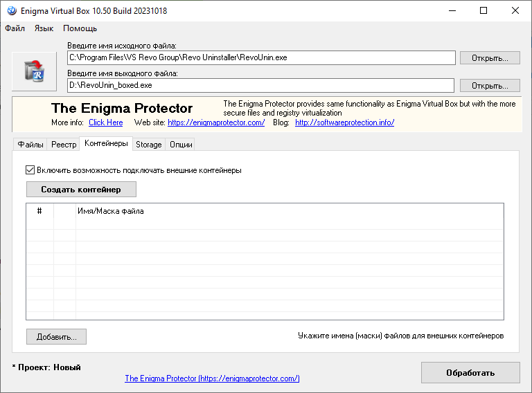Switch to the Опции tab
The width and height of the screenshot is (532, 393).
click(x=181, y=145)
